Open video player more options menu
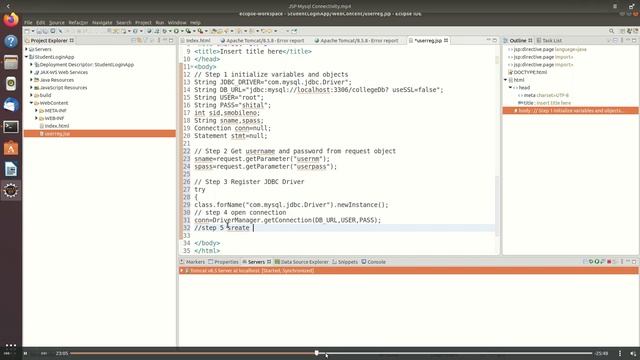Screen dimensions: 640x360 tap(620, 353)
